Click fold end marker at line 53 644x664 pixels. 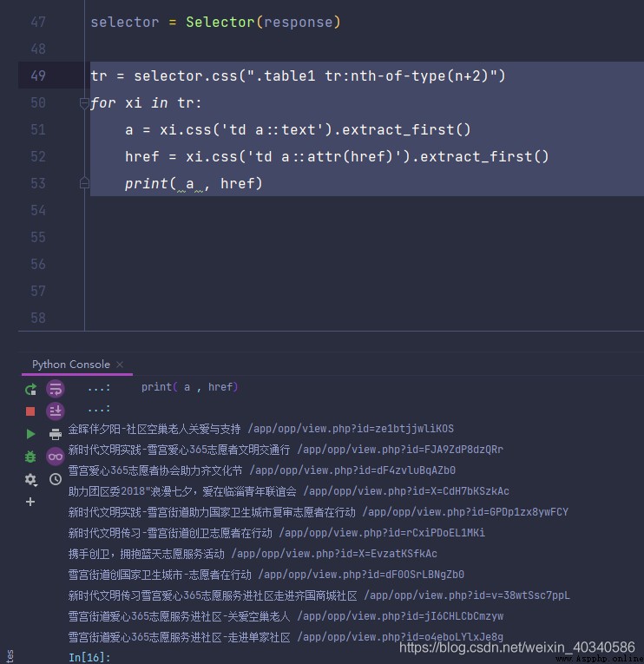pos(84,183)
